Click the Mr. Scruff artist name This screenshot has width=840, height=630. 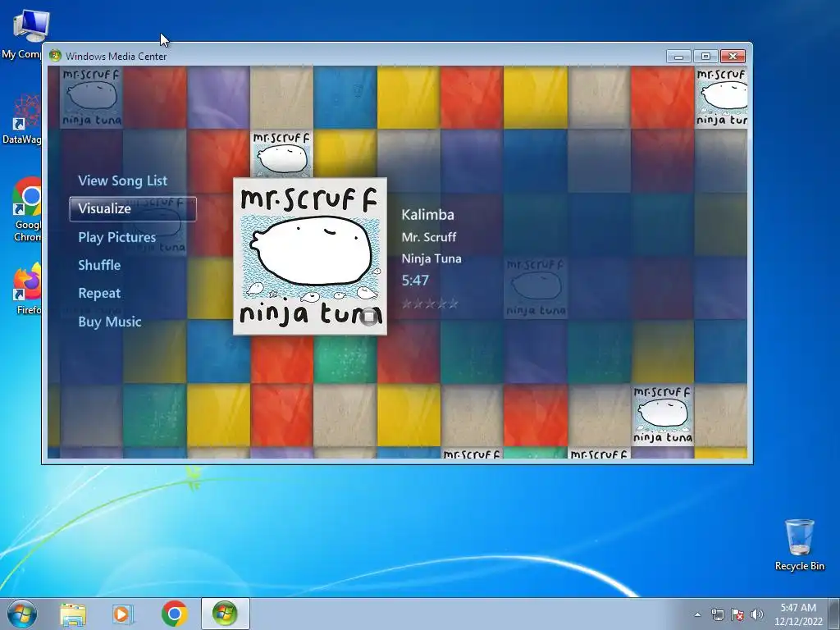point(428,237)
